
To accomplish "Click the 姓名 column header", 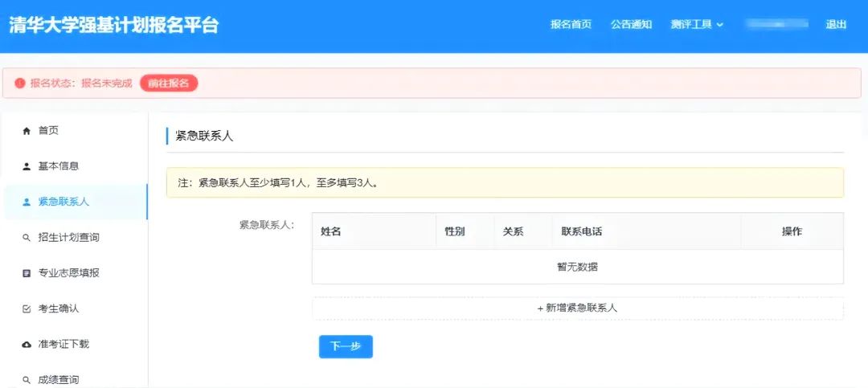I will click(x=331, y=231).
